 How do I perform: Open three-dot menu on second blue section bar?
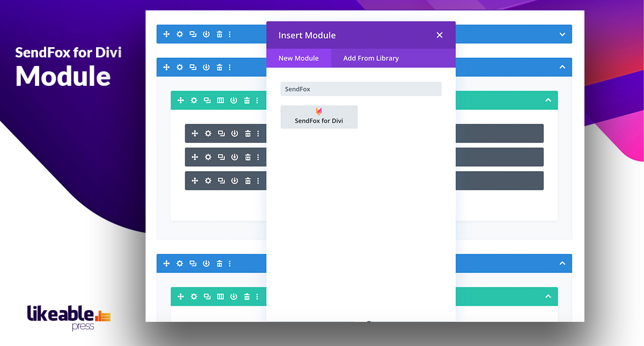point(230,67)
